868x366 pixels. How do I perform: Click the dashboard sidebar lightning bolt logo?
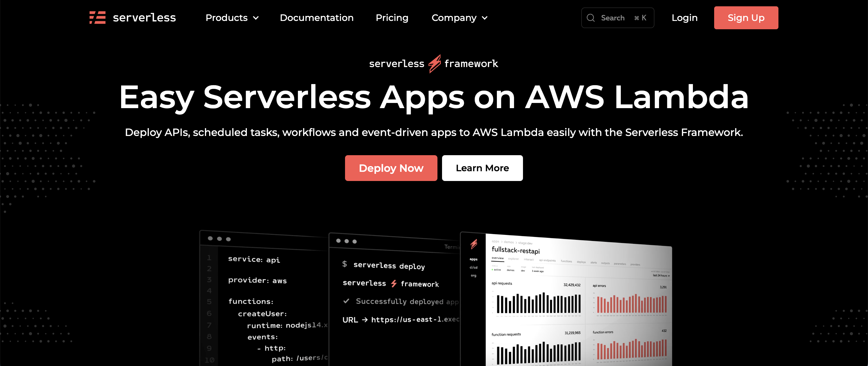click(474, 244)
